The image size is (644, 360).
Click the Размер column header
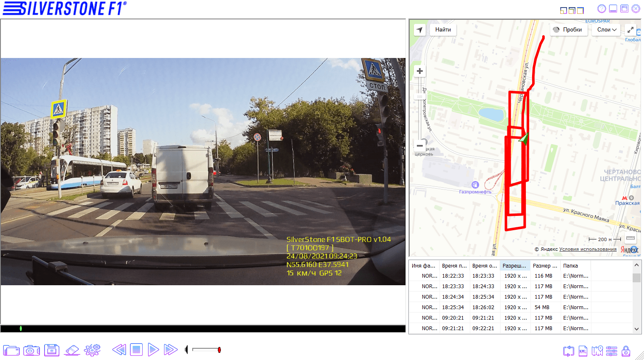click(545, 266)
